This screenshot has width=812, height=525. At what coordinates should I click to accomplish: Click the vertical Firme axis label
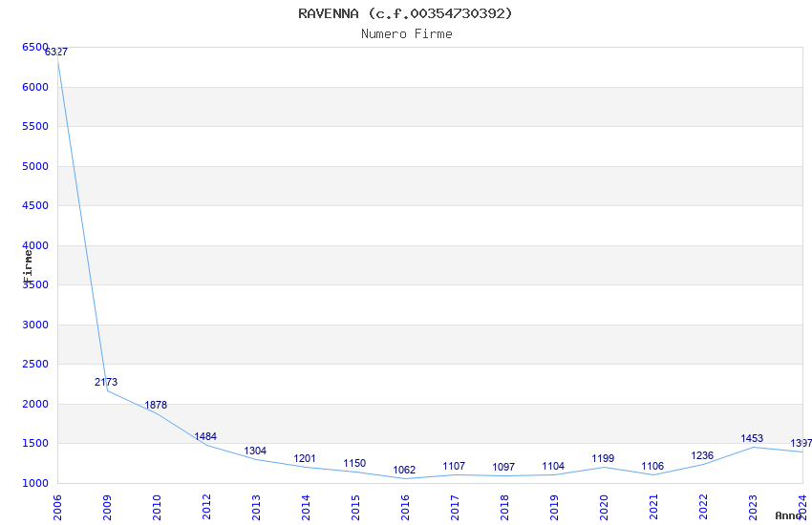28,266
